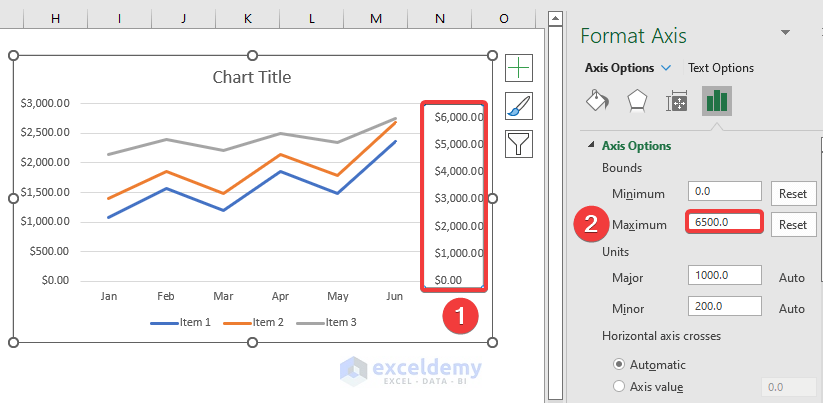The height and width of the screenshot is (403, 823).
Task: Collapse the Axis Options section triangle
Action: point(589,146)
